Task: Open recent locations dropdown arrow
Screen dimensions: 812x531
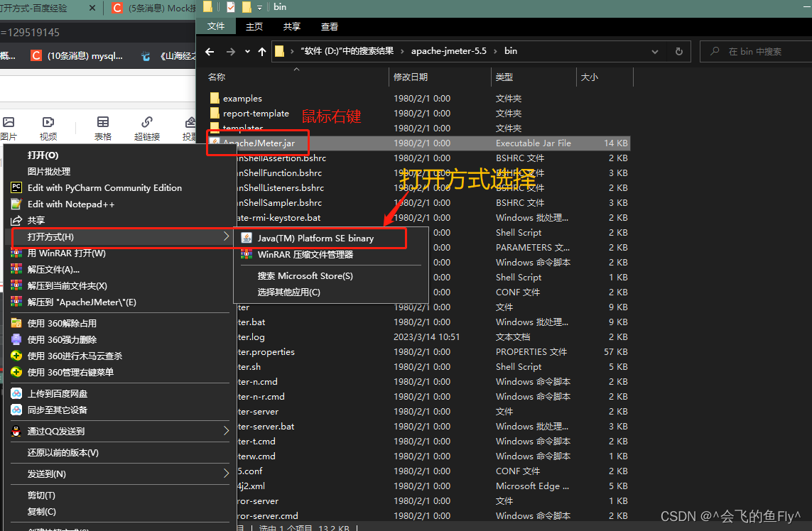Action: point(247,51)
